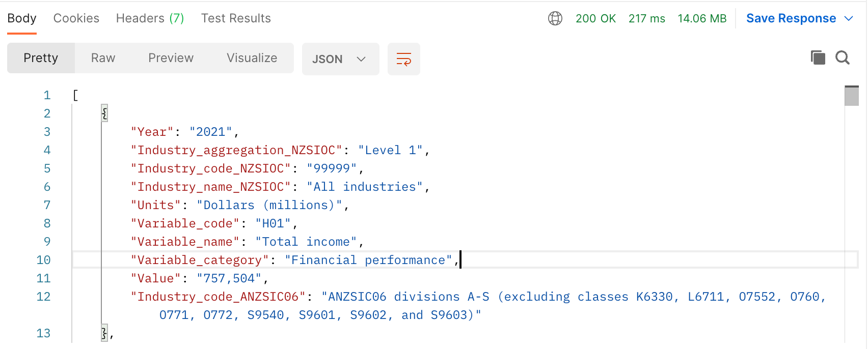Switch to the Cookies tab
868x349 pixels.
coord(76,18)
